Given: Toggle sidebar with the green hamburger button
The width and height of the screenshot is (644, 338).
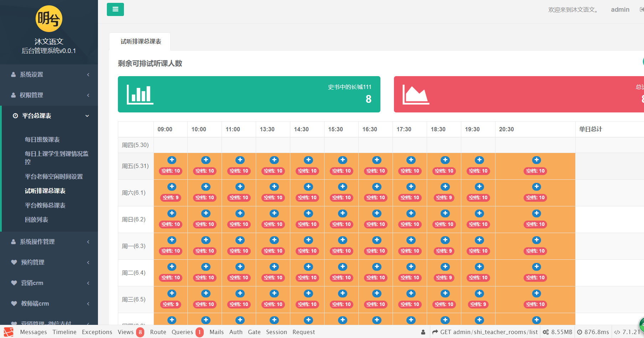Looking at the screenshot, I should coord(115,9).
